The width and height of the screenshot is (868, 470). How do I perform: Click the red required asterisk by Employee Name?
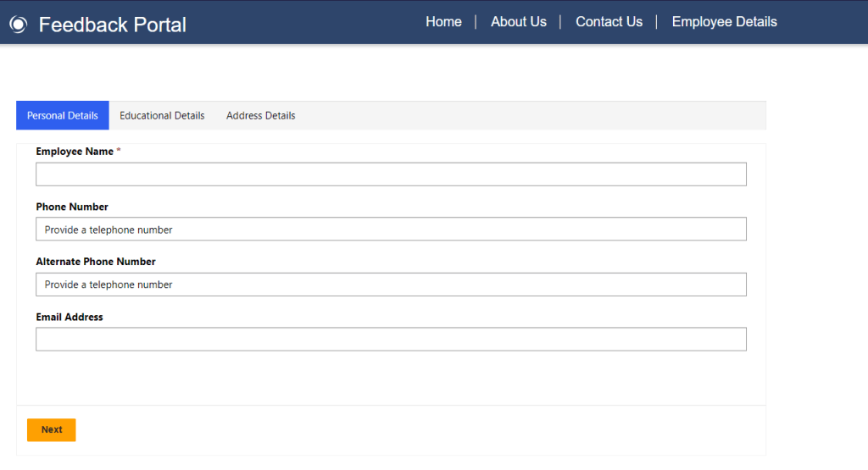[119, 152]
